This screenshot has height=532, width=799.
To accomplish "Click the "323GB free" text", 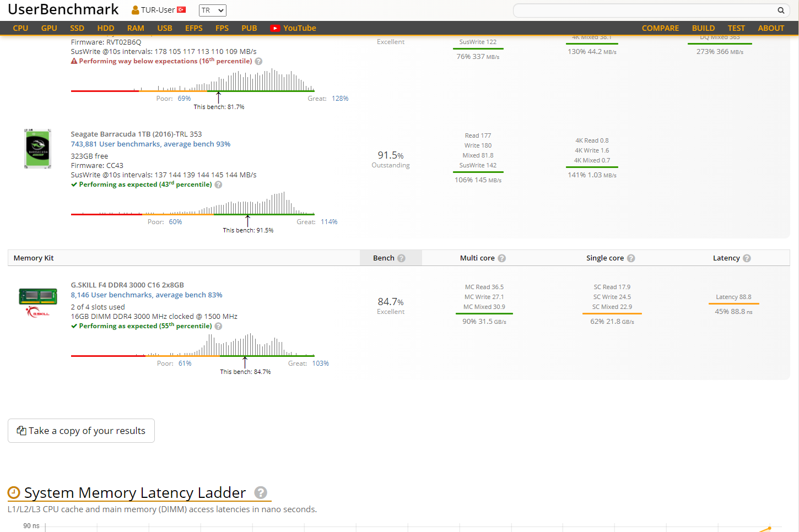I will [x=89, y=156].
